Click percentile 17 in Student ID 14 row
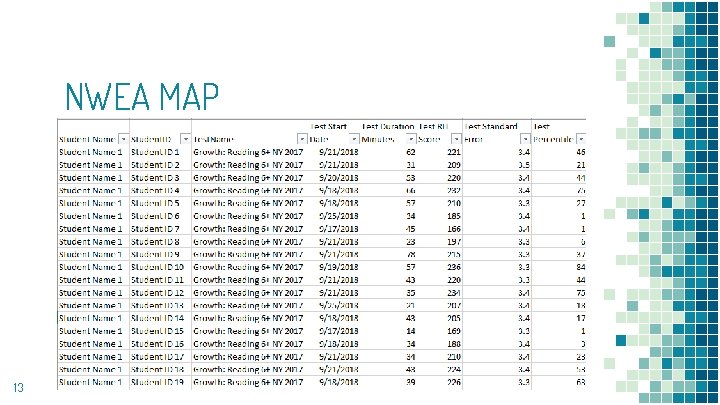Image resolution: width=720 pixels, height=405 pixels. point(581,318)
